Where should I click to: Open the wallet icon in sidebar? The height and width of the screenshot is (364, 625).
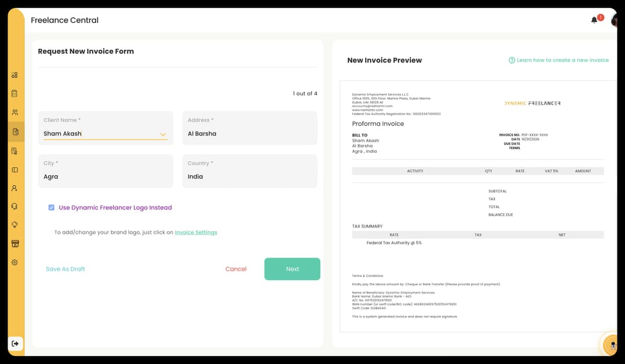point(14,168)
